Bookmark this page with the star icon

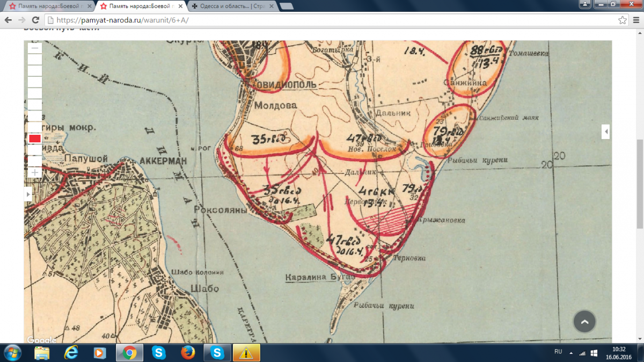tap(622, 20)
